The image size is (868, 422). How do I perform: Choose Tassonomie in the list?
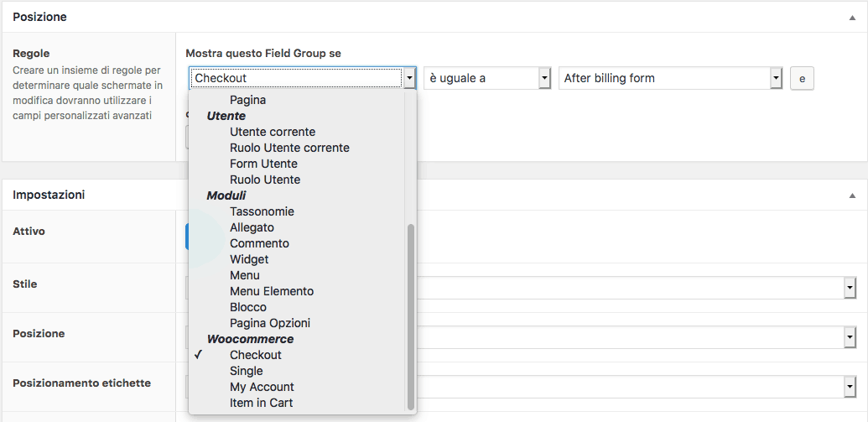point(262,211)
